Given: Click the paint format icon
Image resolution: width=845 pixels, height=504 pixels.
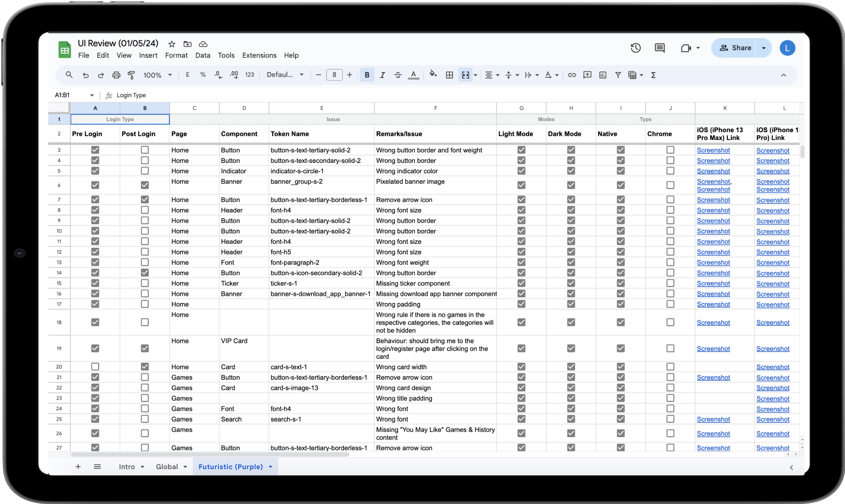Looking at the screenshot, I should click(x=131, y=75).
